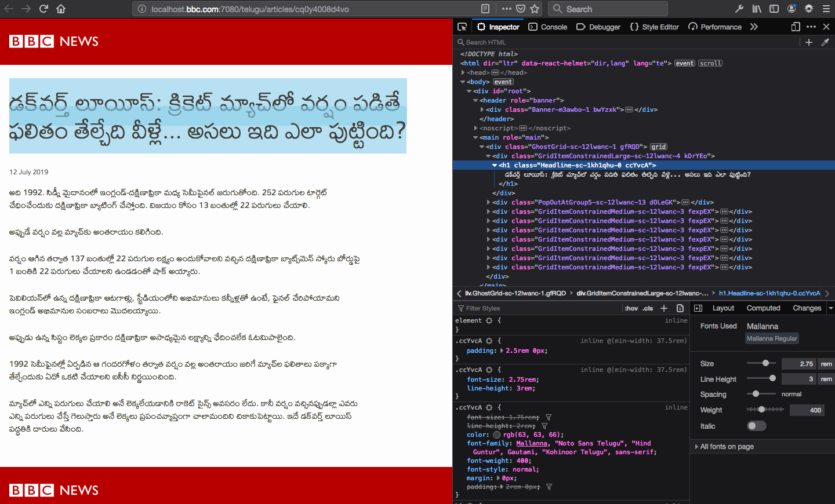Screen dimensions: 835x504
Task: Activate the eyedropper color grabber icon
Action: pos(826,42)
